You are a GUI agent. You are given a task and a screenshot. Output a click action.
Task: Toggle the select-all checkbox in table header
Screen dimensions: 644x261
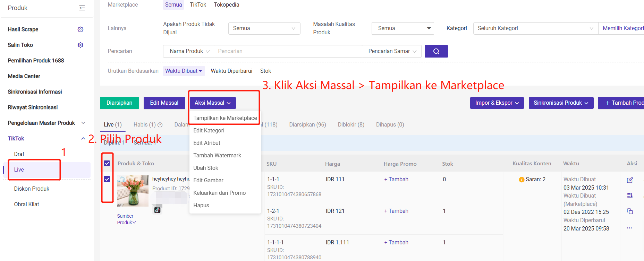(107, 163)
